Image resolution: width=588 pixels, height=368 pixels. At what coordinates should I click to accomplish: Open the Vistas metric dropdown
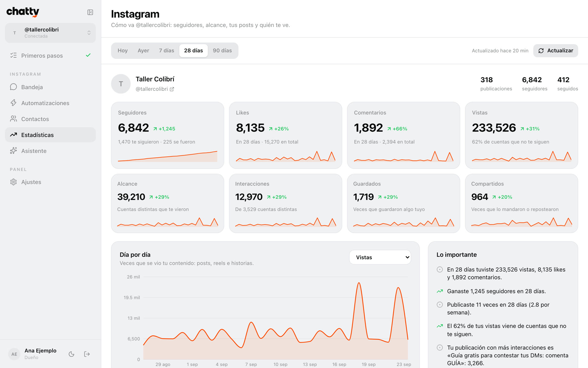[x=380, y=257]
